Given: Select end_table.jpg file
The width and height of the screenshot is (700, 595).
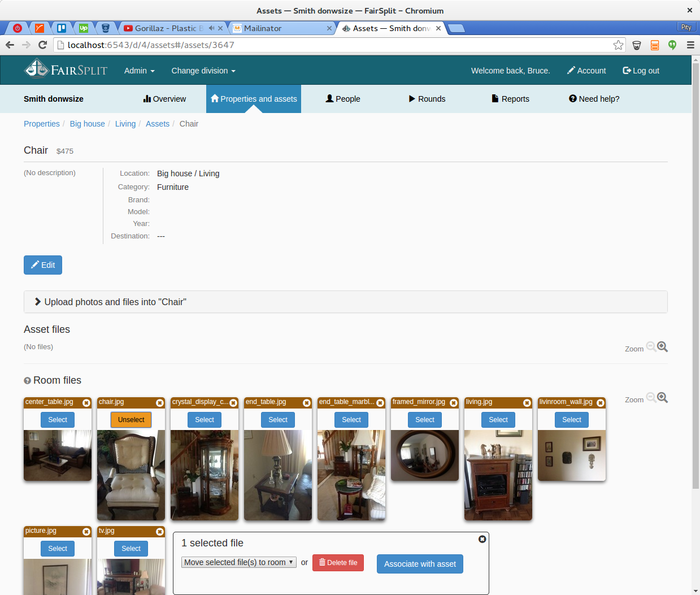Looking at the screenshot, I should [278, 420].
